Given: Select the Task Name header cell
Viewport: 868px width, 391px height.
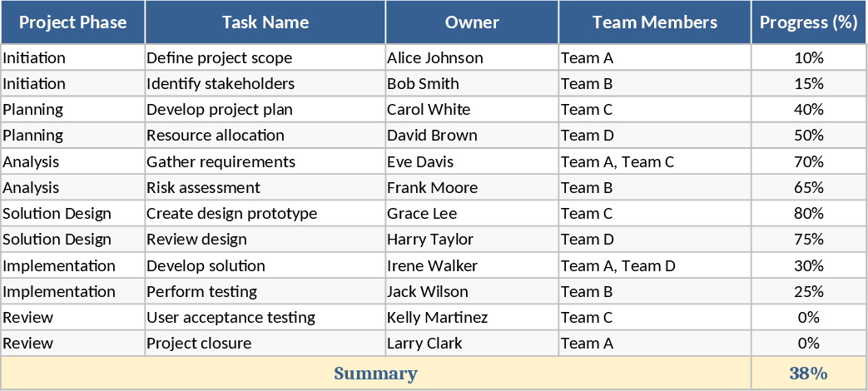Looking at the screenshot, I should pos(265,22).
